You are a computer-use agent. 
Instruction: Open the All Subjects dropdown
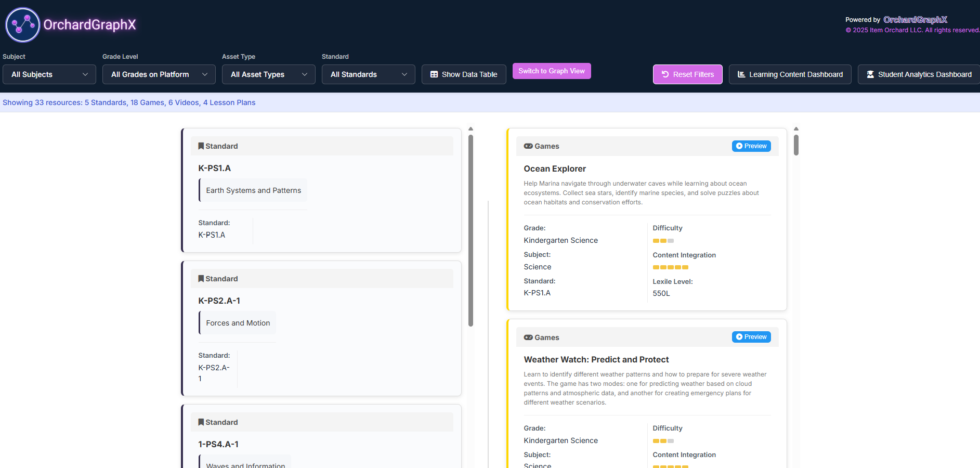pos(49,74)
